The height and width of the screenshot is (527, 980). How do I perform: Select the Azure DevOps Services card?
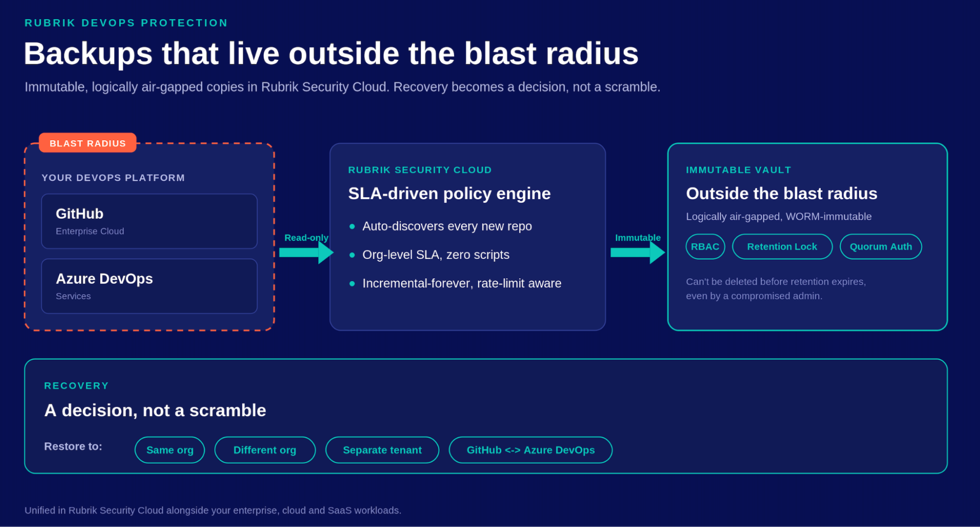click(149, 286)
